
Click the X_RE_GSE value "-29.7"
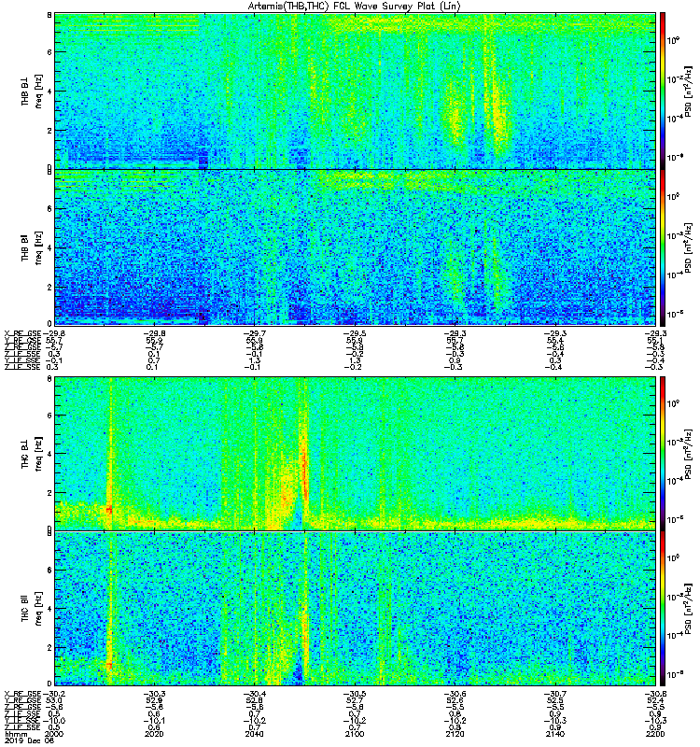point(255,333)
